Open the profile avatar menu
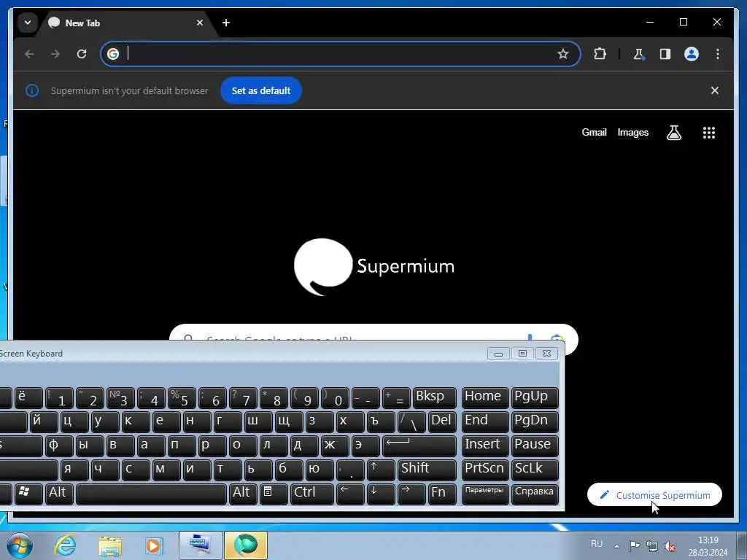 coord(692,54)
